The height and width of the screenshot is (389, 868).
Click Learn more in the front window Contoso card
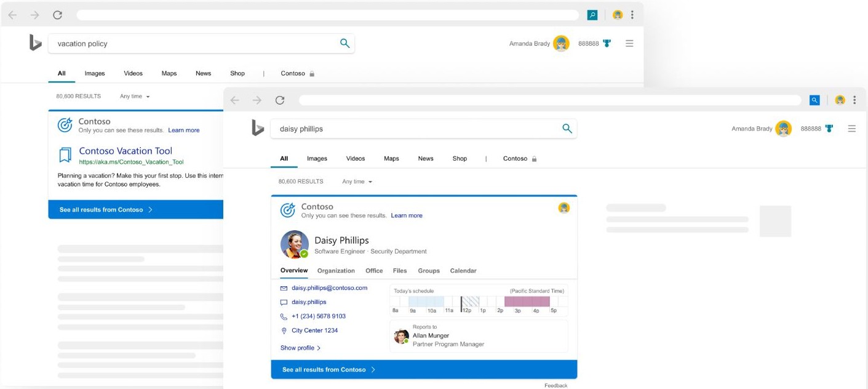(x=407, y=215)
